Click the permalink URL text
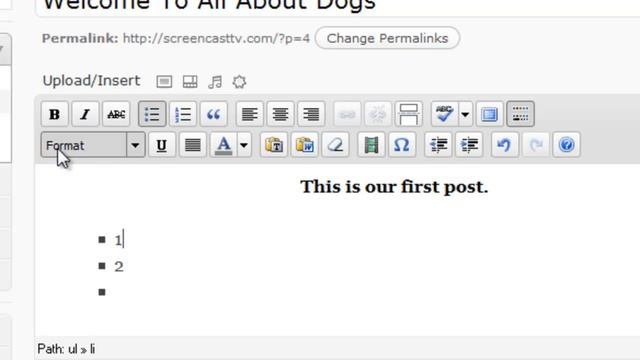640x360 pixels. (x=216, y=38)
